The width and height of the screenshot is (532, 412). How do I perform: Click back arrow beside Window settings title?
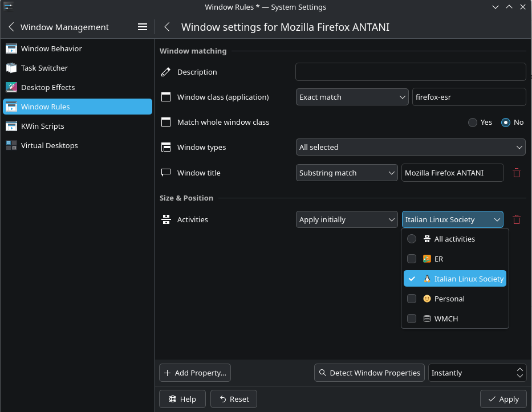[167, 27]
